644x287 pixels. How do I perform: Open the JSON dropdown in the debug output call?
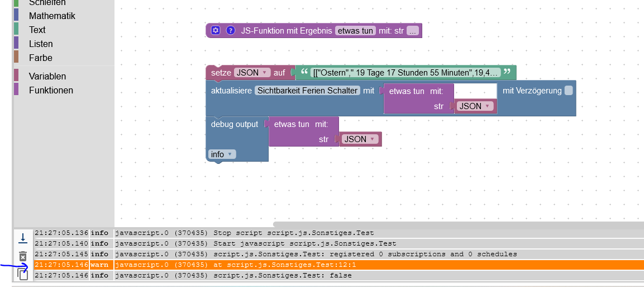click(x=360, y=139)
